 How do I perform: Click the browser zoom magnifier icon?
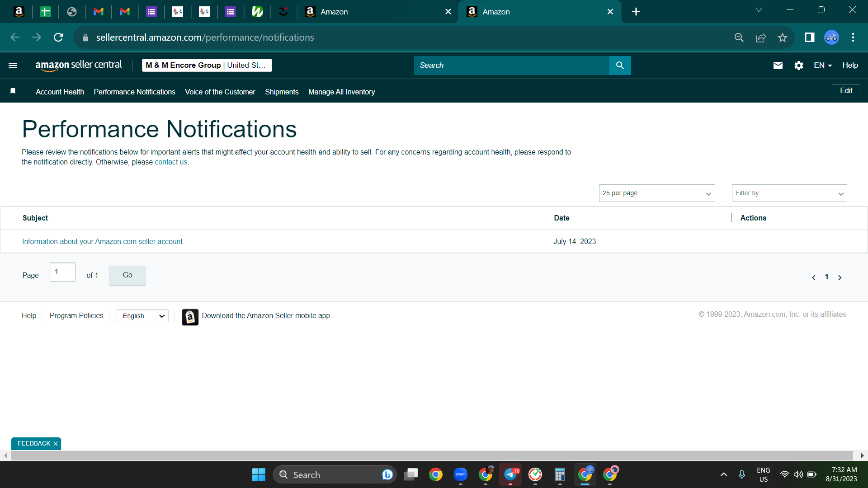click(739, 38)
